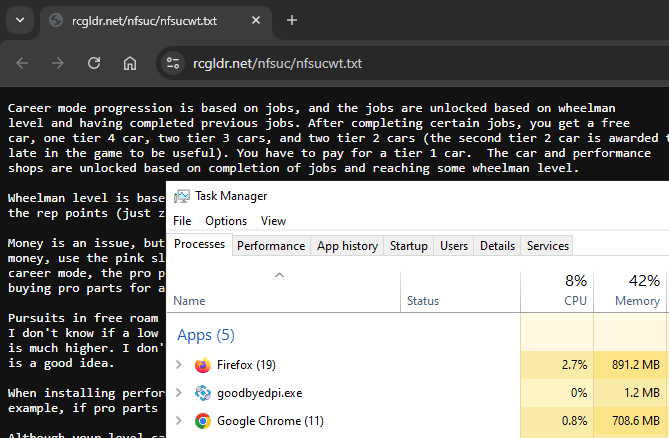Click the goodbyedpi.exe process icon
Image resolution: width=669 pixels, height=438 pixels.
pos(203,393)
